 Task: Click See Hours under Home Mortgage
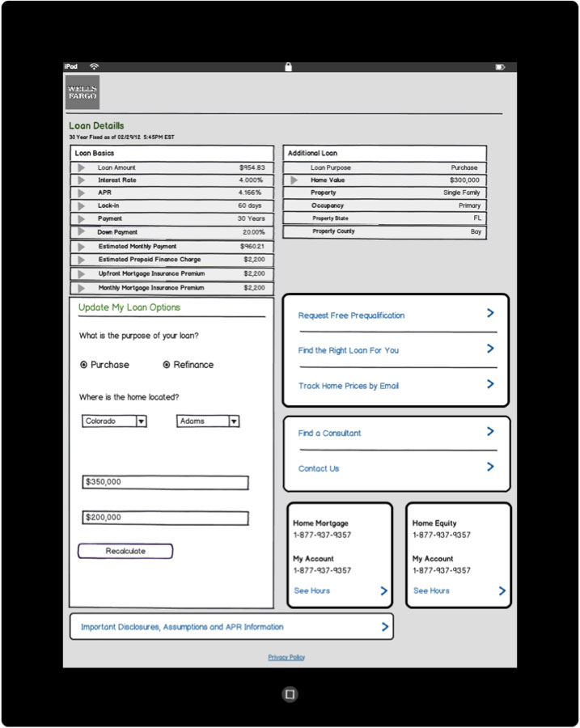[x=311, y=591]
